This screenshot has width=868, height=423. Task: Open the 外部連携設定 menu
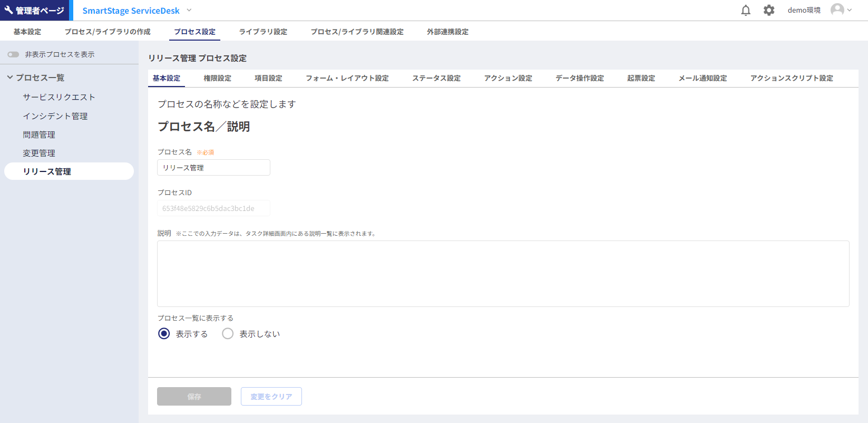448,32
